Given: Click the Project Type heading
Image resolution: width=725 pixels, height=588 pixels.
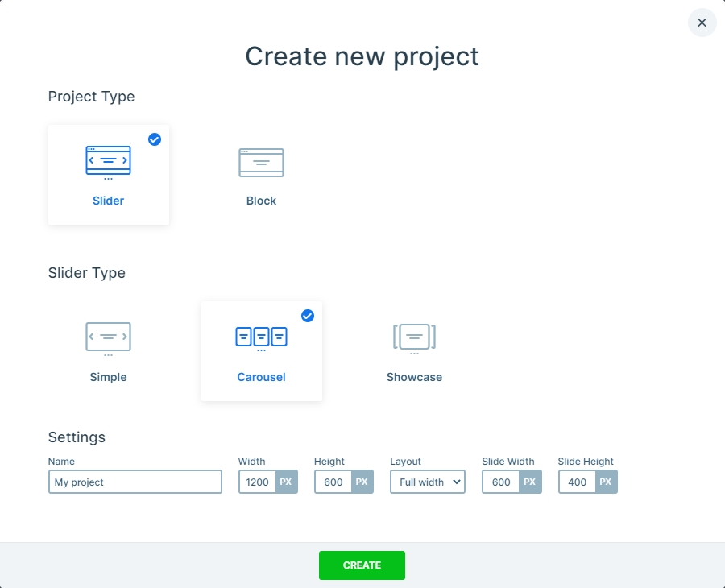Looking at the screenshot, I should click(x=92, y=97).
